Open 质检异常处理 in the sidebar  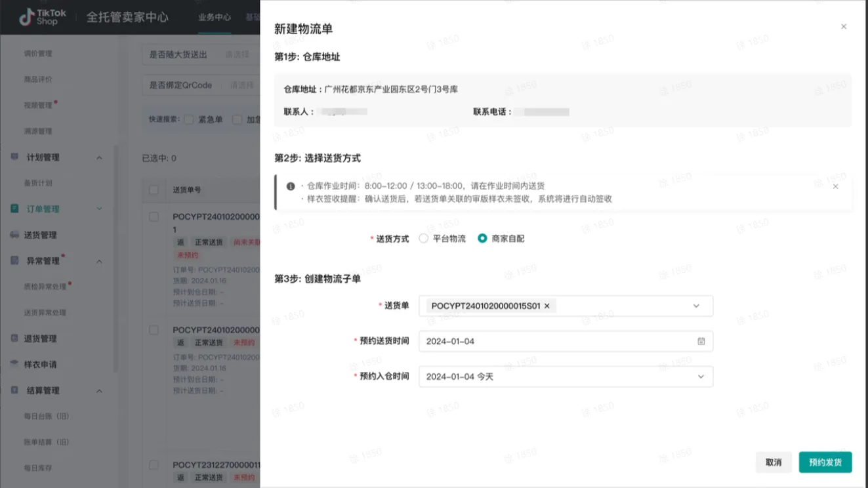45,287
